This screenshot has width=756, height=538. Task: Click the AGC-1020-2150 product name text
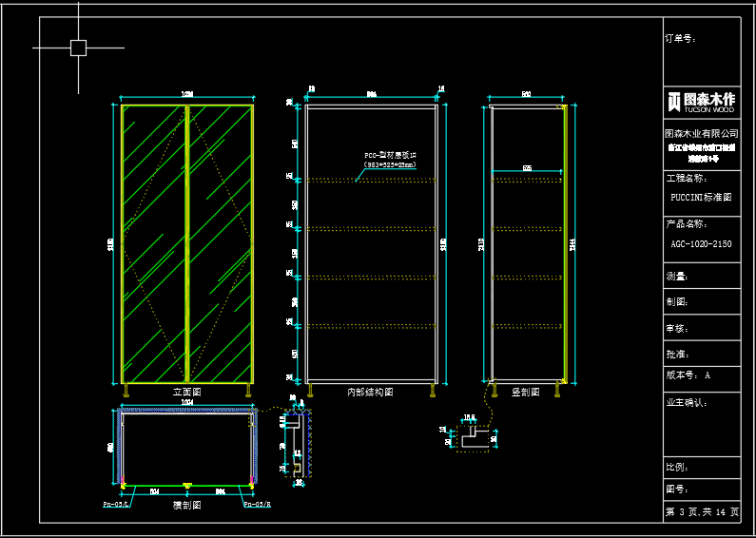(x=701, y=244)
